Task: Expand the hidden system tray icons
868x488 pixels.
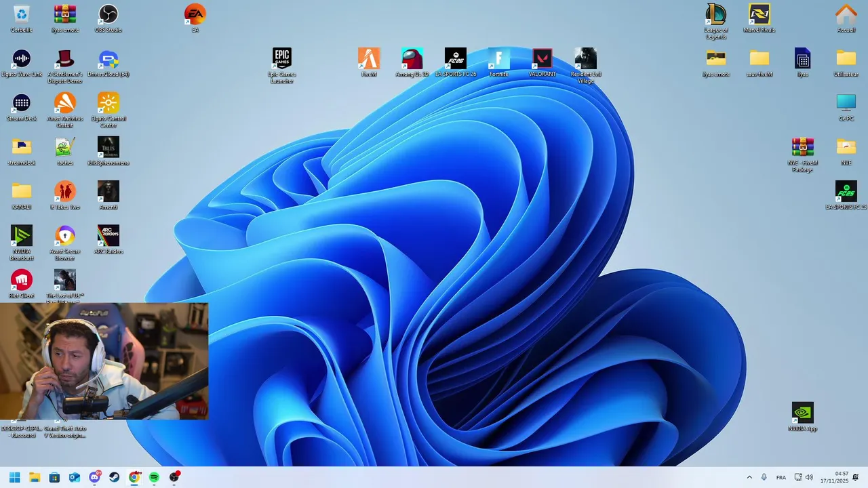Action: click(749, 477)
